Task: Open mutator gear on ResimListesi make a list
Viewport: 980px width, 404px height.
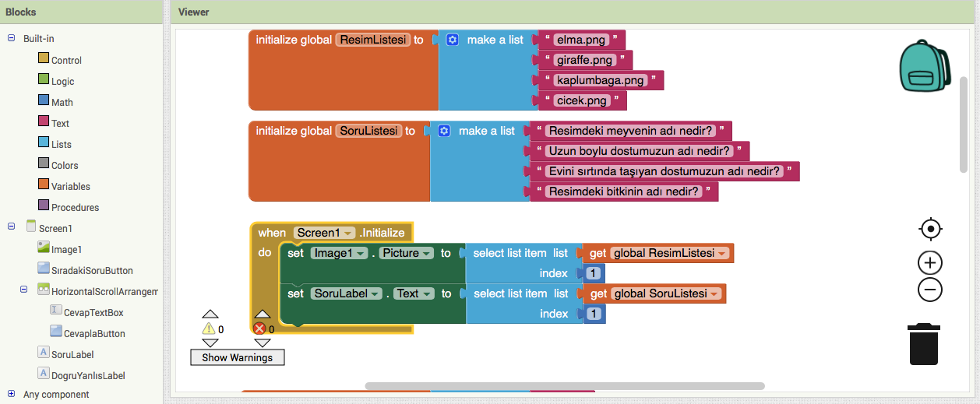Action: (453, 40)
